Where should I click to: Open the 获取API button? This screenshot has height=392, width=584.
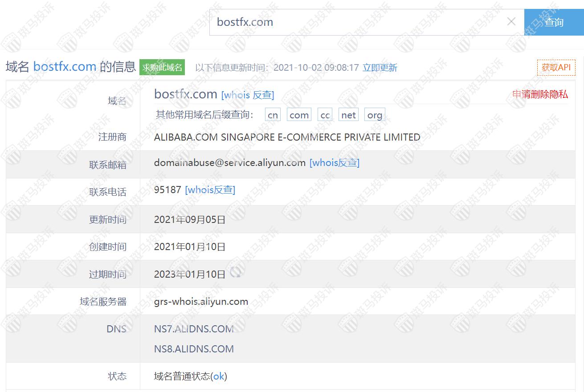tap(556, 68)
